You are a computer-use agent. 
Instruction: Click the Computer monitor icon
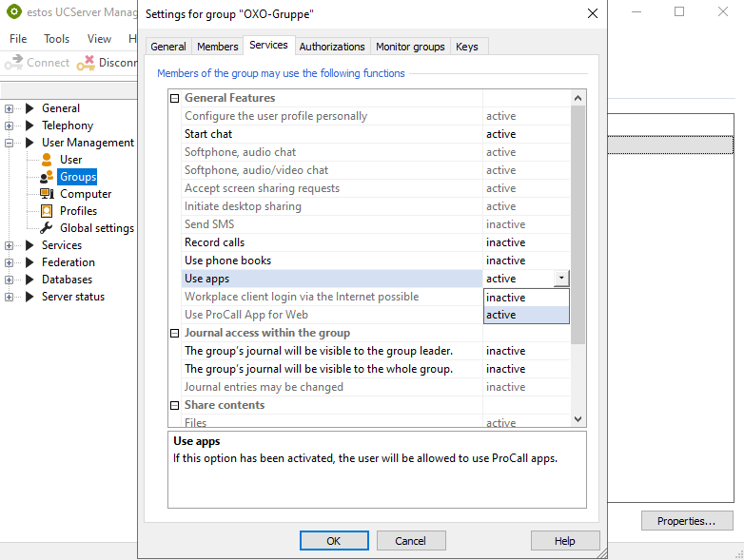click(47, 194)
